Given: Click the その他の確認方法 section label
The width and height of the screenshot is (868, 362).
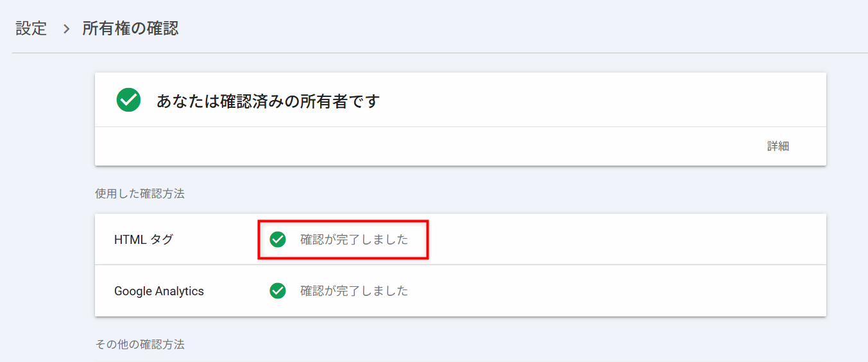Looking at the screenshot, I should 140,345.
